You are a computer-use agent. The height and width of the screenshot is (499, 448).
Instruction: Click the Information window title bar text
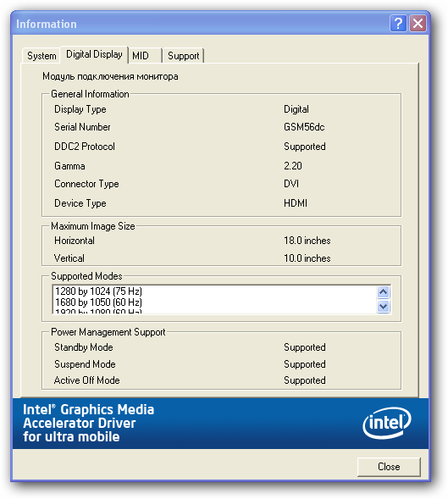[47, 25]
